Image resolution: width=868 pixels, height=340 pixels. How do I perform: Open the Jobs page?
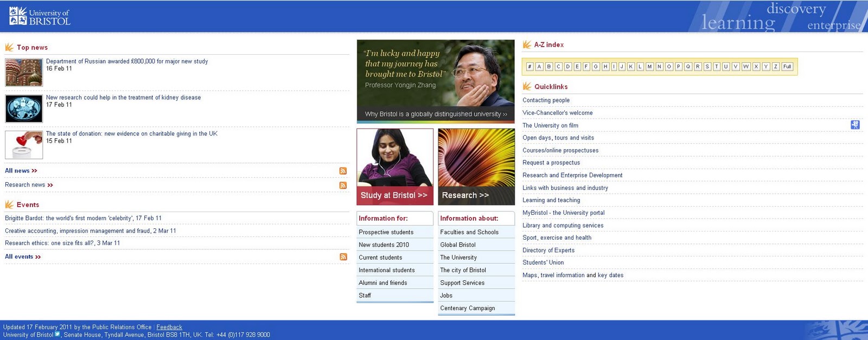(446, 296)
